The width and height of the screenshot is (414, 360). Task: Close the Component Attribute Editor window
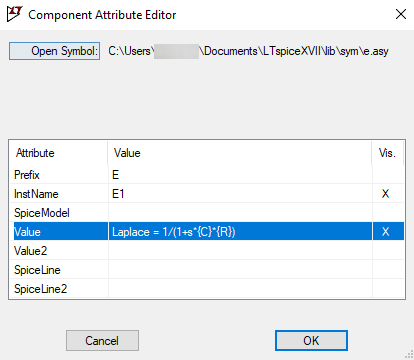400,14
